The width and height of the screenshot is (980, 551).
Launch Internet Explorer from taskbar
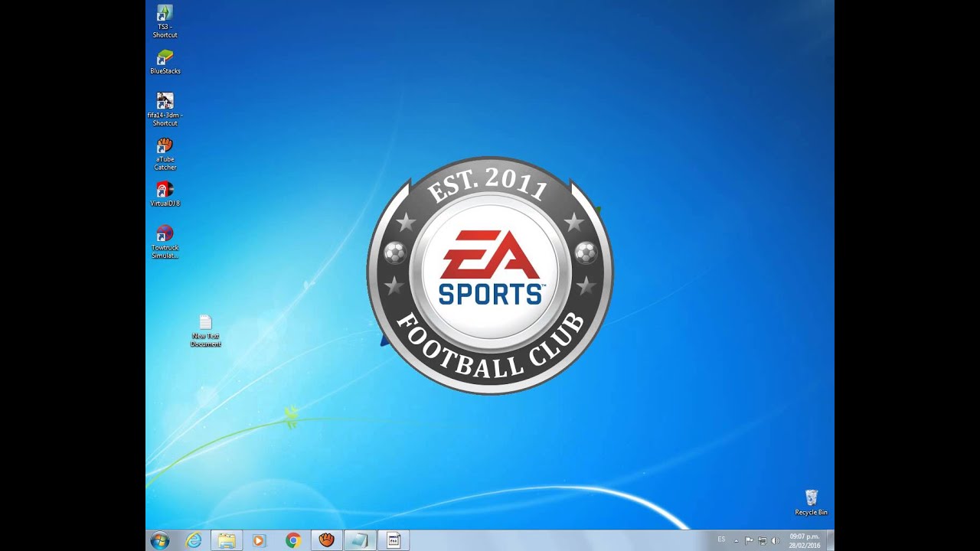point(194,540)
